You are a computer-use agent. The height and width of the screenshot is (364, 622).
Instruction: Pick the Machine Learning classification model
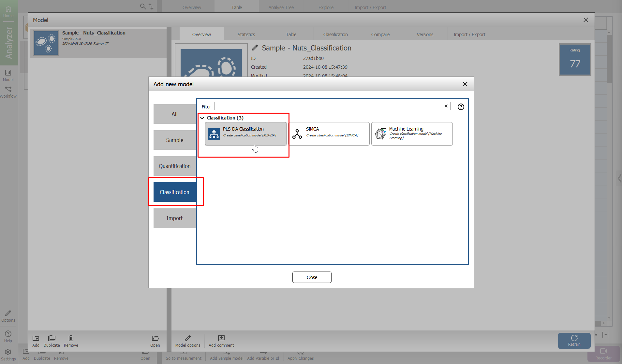412,133
